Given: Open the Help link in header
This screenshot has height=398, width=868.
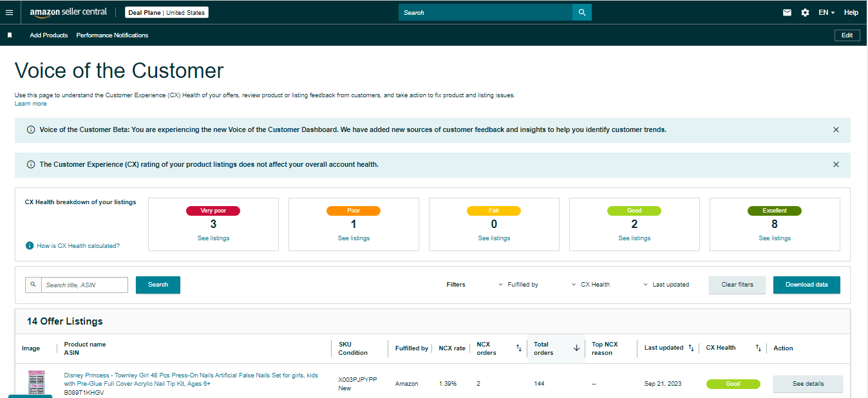Looking at the screenshot, I should point(851,12).
